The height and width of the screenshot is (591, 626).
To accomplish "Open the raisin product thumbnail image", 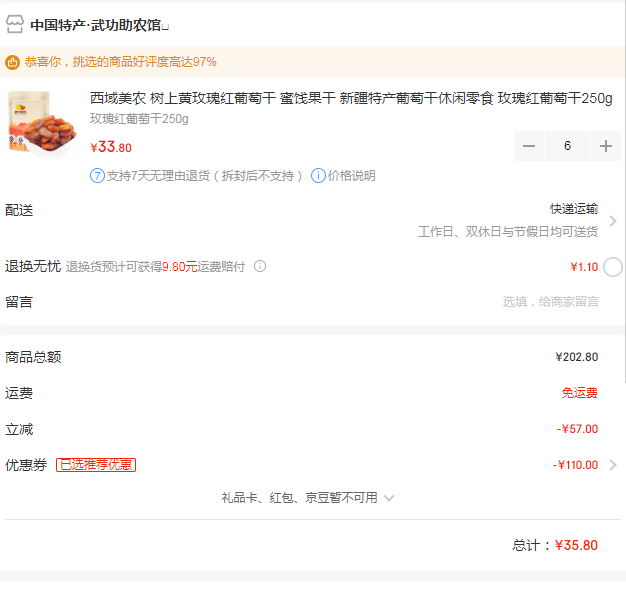I will coord(42,123).
